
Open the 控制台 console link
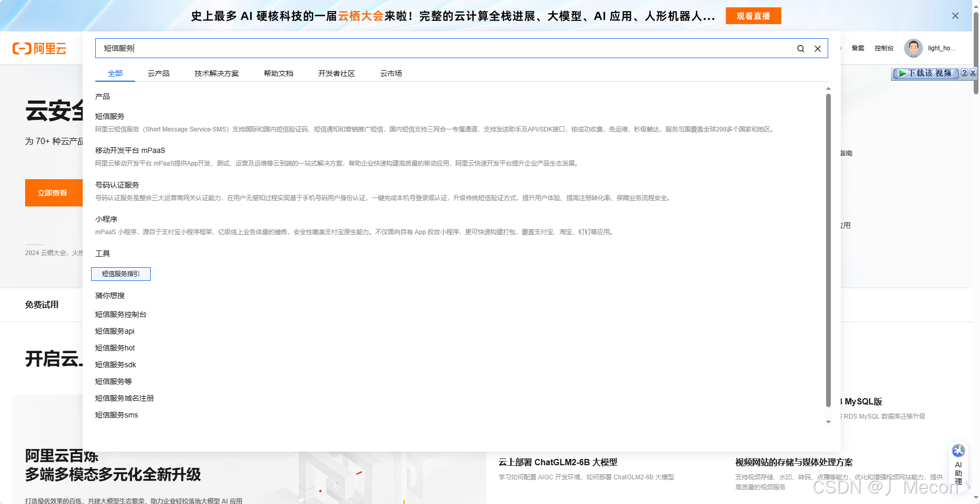[x=885, y=48]
